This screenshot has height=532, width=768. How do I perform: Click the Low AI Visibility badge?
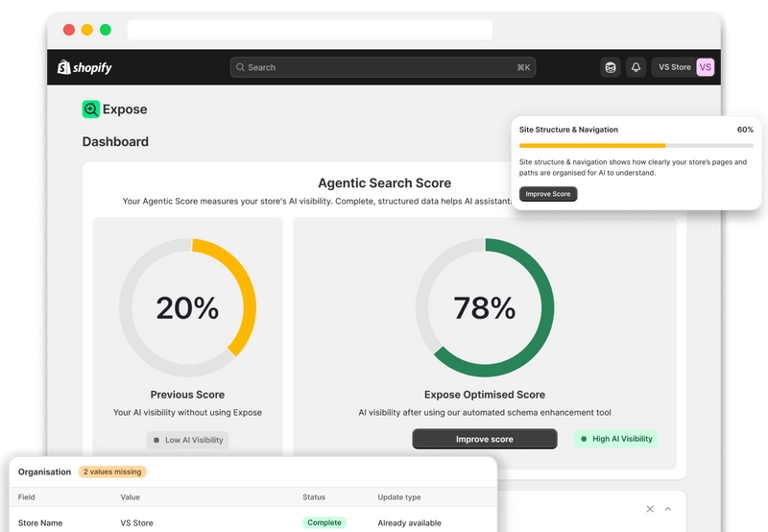click(x=187, y=440)
